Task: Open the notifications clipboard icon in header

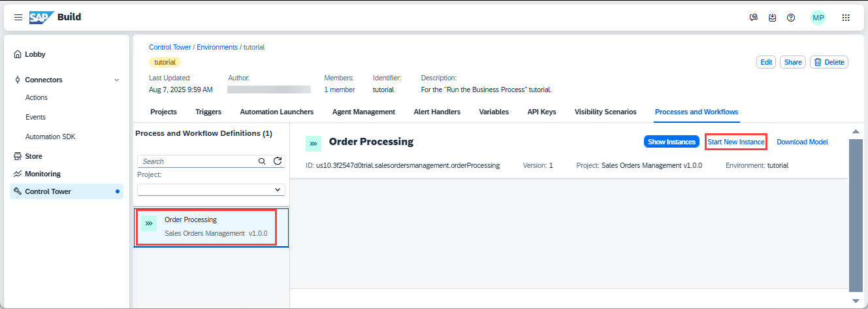Action: point(772,18)
